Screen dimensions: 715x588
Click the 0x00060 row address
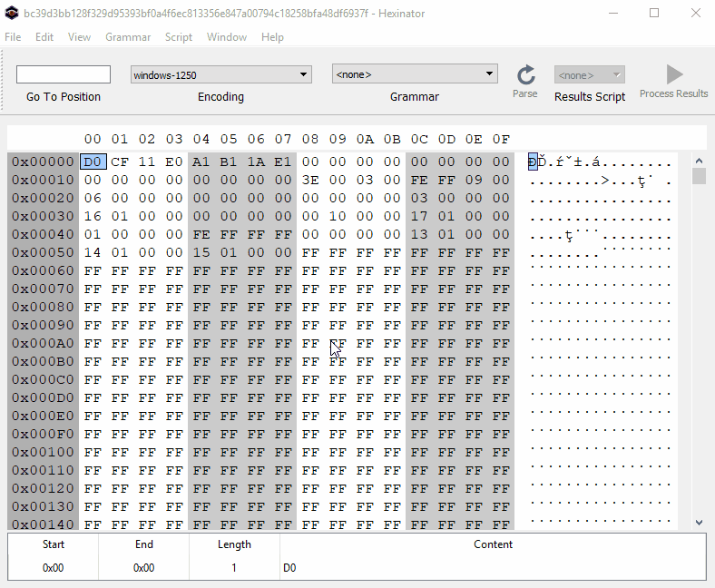43,270
